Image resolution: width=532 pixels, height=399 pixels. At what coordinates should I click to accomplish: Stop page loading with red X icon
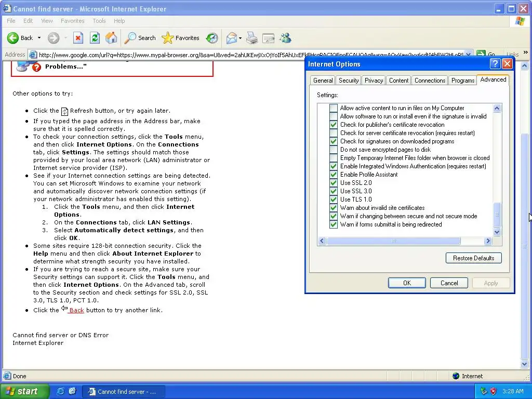coord(78,38)
